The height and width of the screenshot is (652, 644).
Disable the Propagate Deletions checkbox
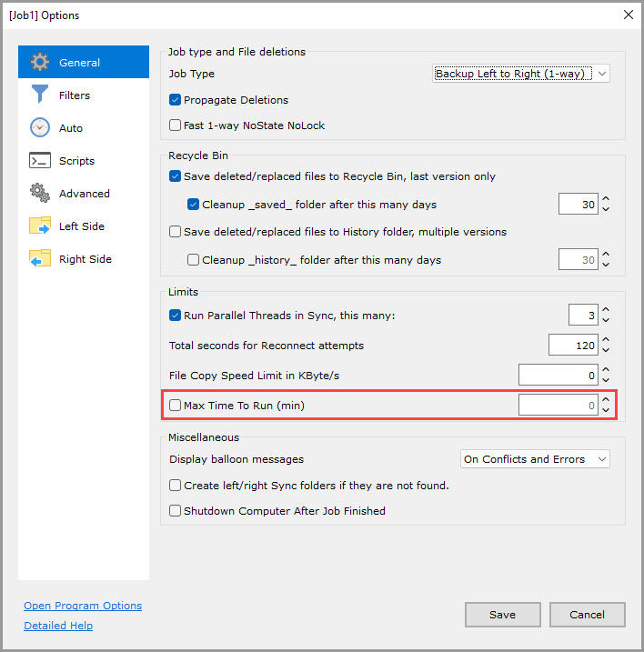coord(176,100)
